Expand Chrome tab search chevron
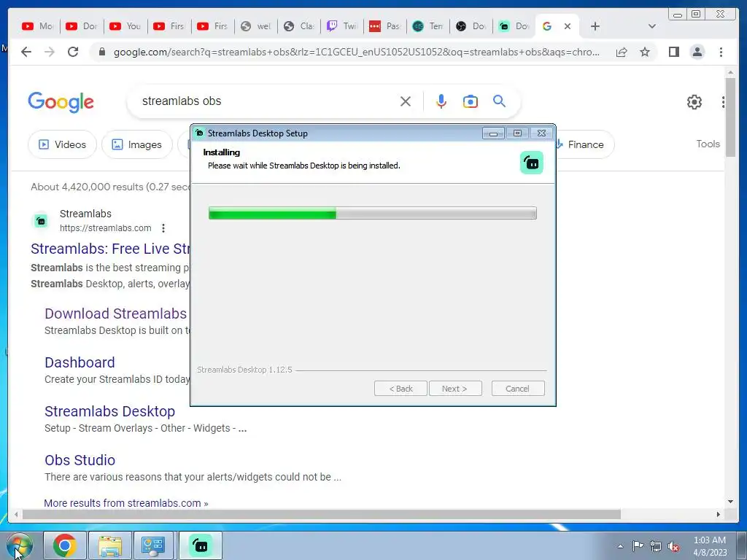Viewport: 747px width, 560px height. tap(652, 26)
